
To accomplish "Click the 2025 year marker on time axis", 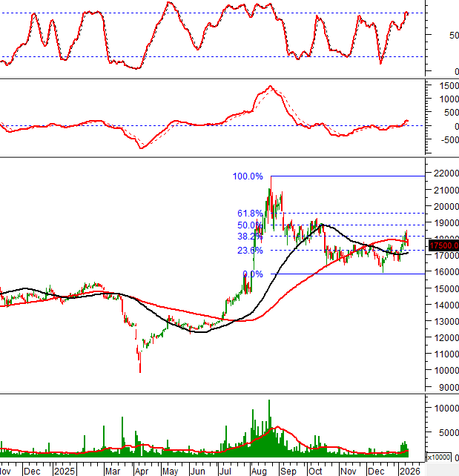I will pyautogui.click(x=65, y=470).
